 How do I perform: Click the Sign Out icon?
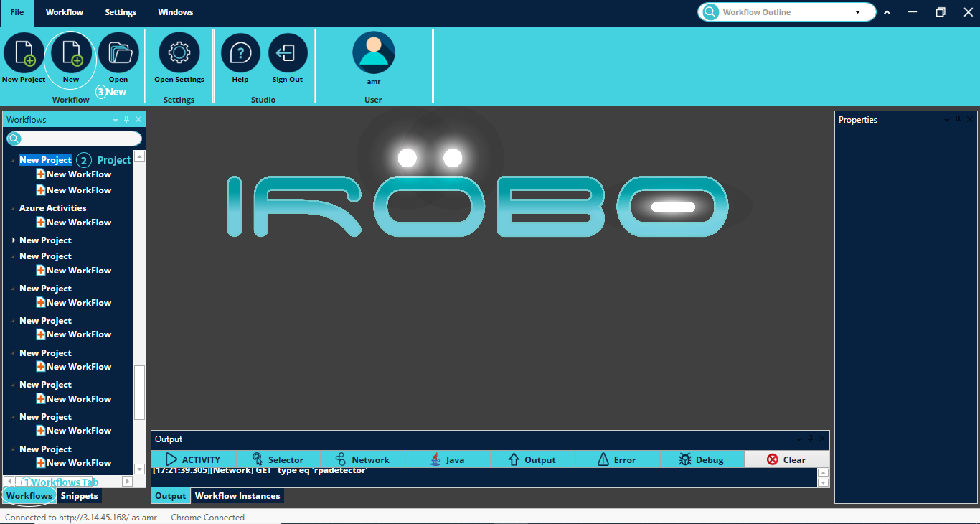click(287, 54)
